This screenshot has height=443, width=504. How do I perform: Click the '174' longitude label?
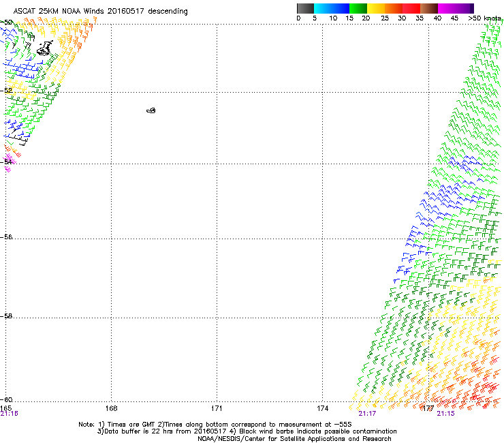tap(322, 408)
